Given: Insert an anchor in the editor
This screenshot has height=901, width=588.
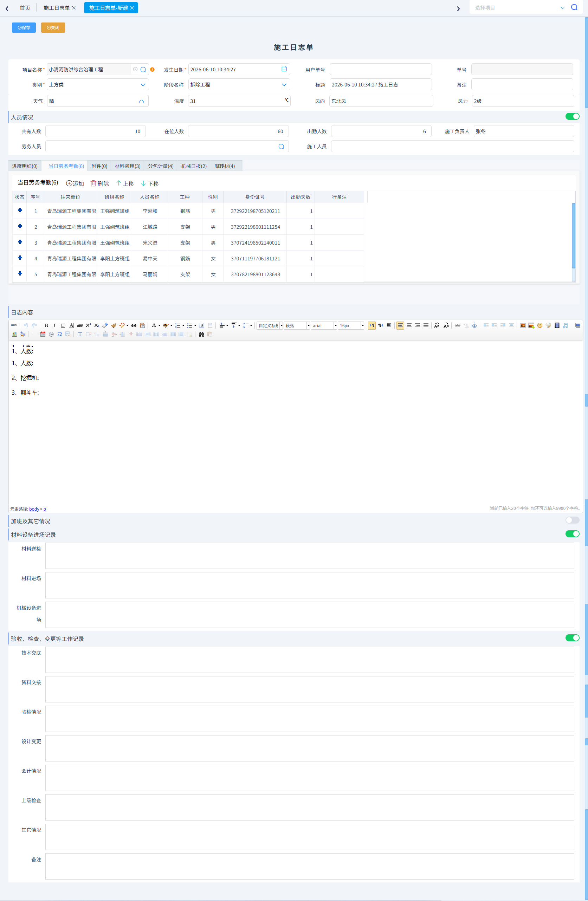Looking at the screenshot, I should point(474,325).
